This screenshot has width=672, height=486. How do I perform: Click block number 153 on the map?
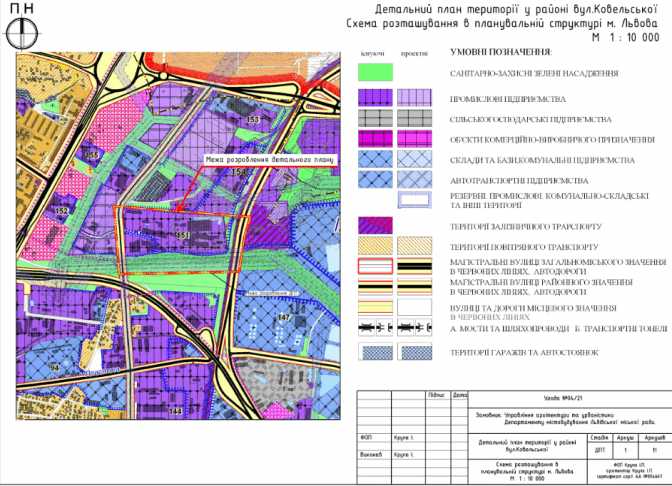click(x=253, y=120)
